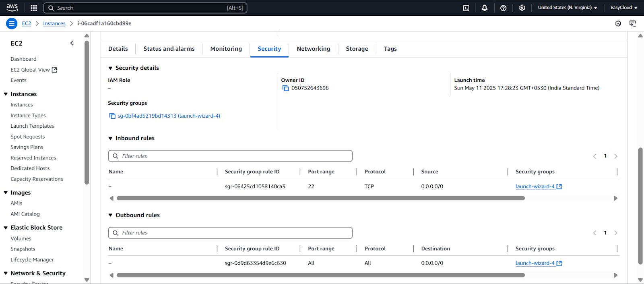This screenshot has height=284, width=644.
Task: Go to next page of inbound rules
Action: pos(616,156)
